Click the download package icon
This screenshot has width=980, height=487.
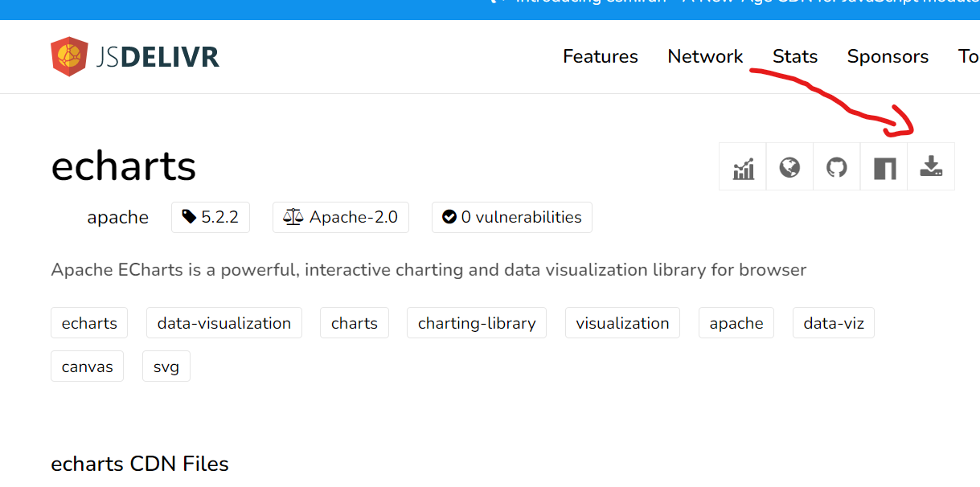tap(931, 167)
